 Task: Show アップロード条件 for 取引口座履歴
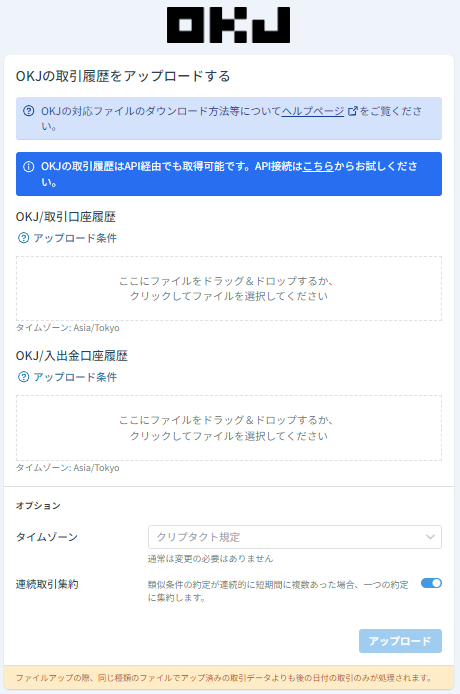(x=75, y=238)
